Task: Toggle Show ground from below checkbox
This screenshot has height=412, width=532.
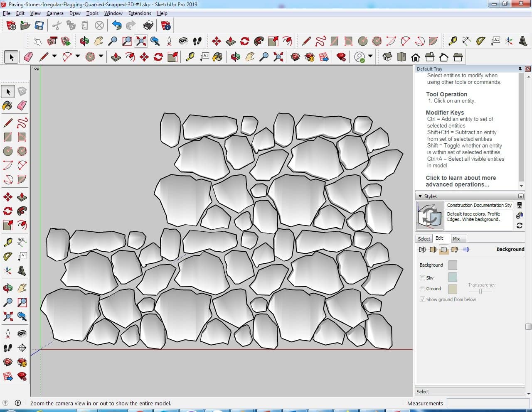Action: 423,299
